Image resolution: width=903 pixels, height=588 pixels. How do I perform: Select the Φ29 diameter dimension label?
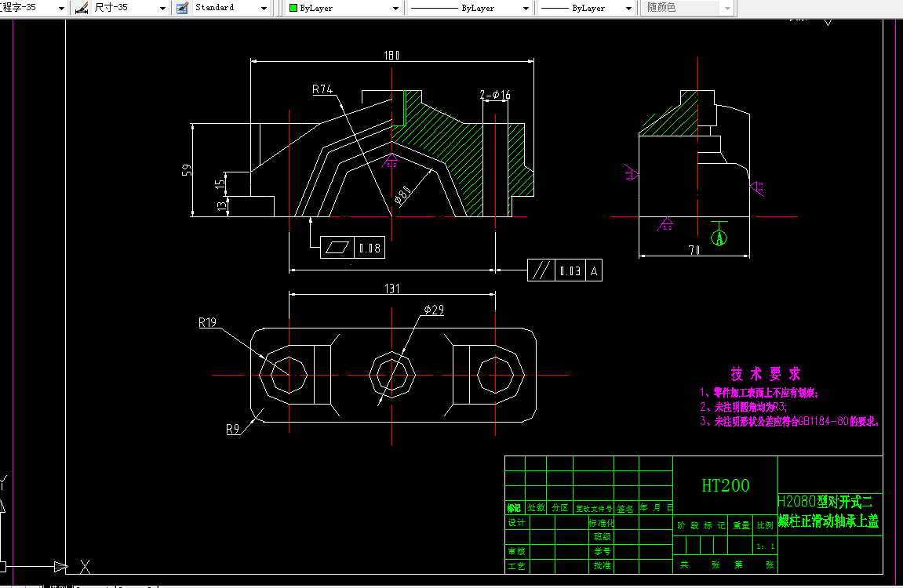coord(433,310)
